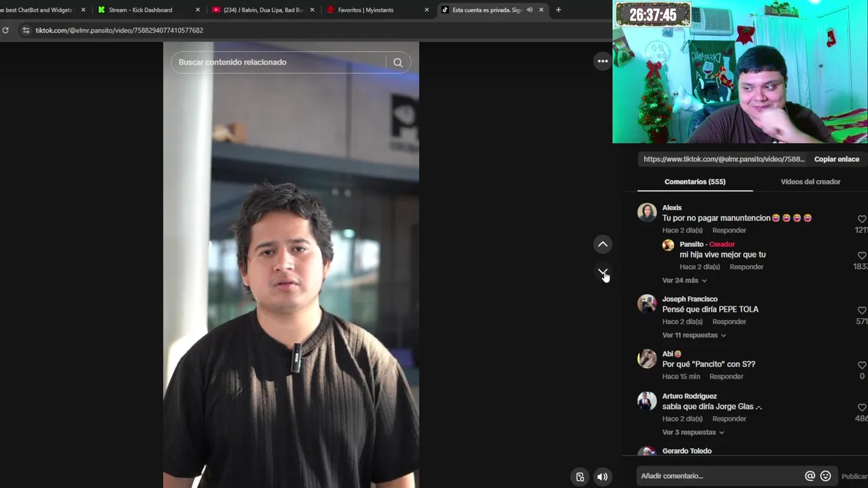Click the Joseph Francisco username
Viewport: 868px width, 488px height.
point(690,300)
